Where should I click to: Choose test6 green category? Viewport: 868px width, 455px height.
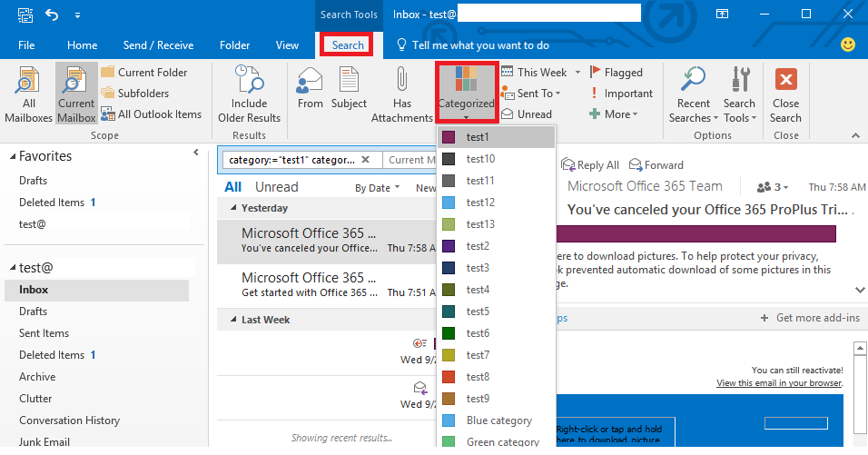tap(496, 333)
